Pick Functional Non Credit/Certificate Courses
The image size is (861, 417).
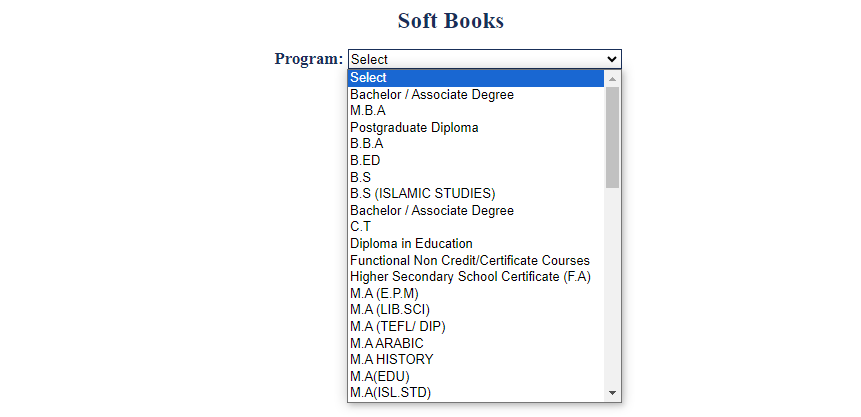pos(476,260)
